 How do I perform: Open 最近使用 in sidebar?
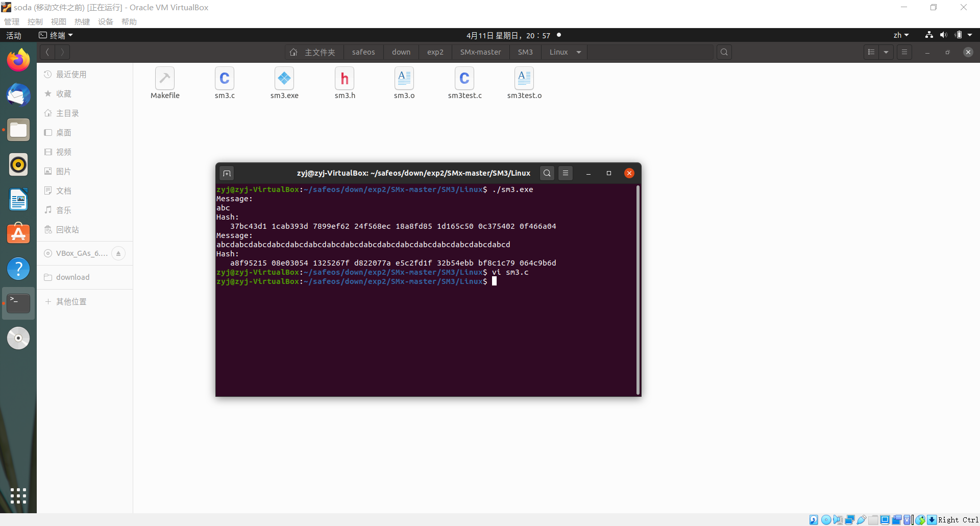pyautogui.click(x=85, y=75)
